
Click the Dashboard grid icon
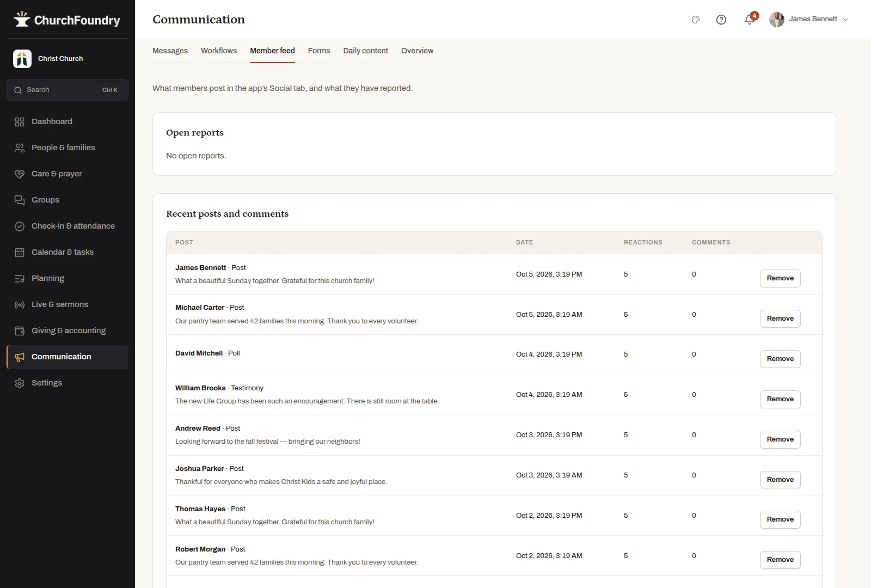pyautogui.click(x=20, y=122)
